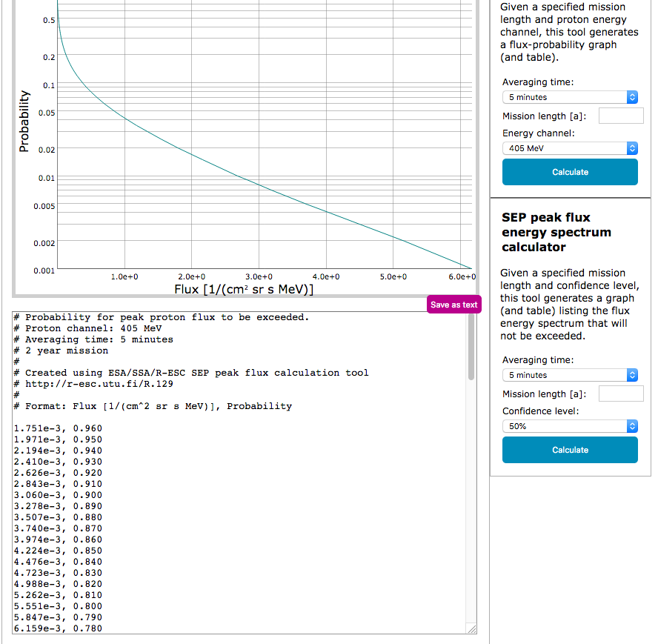Click the r-esc.utu.fi URL line in output
Screen dimensions: 658x644
click(x=99, y=384)
